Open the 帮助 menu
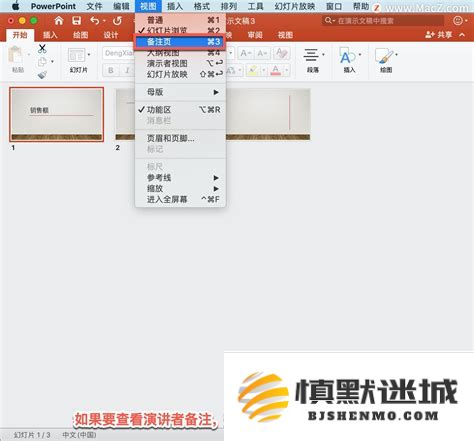Image resolution: width=474 pixels, height=441 pixels. (x=361, y=6)
